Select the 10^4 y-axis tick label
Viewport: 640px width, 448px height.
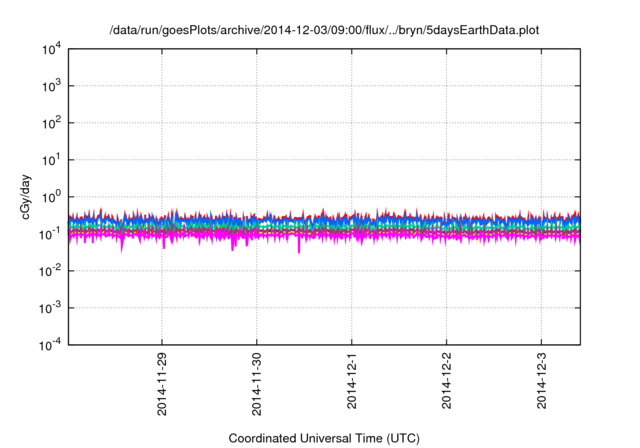click(x=50, y=48)
